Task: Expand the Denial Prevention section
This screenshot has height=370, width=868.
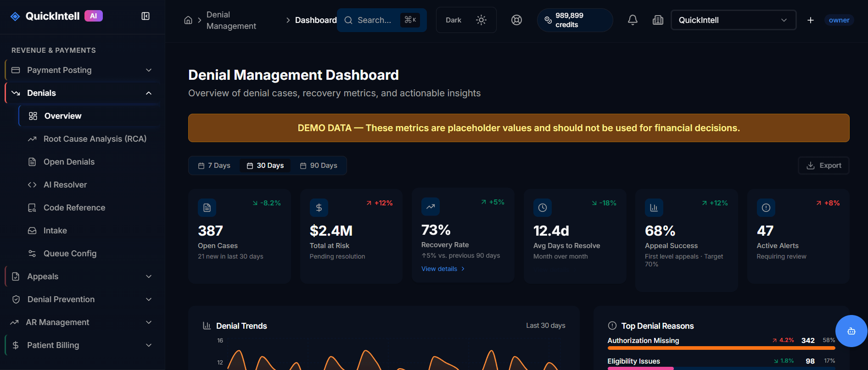Action: [83, 299]
